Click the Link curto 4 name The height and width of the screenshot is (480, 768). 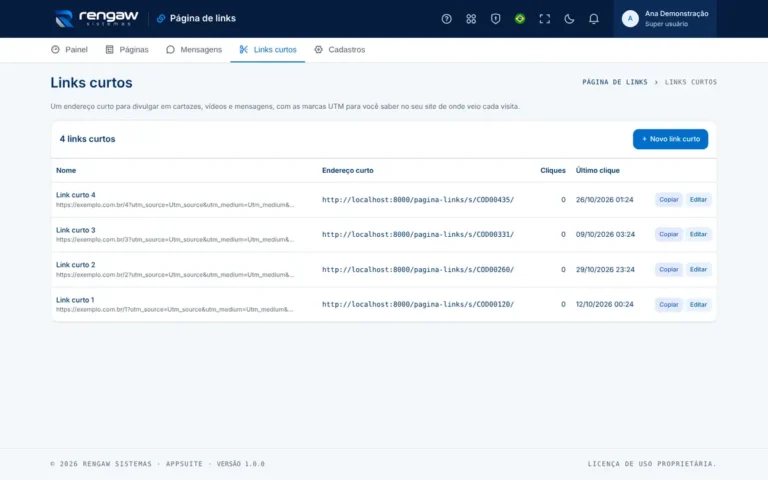[x=75, y=195]
